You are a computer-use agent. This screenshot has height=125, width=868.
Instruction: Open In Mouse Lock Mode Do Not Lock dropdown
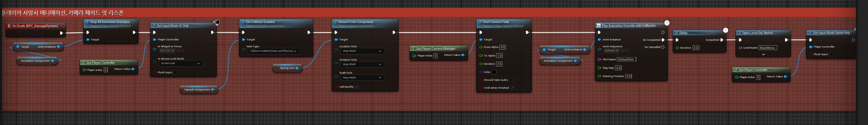click(x=181, y=63)
